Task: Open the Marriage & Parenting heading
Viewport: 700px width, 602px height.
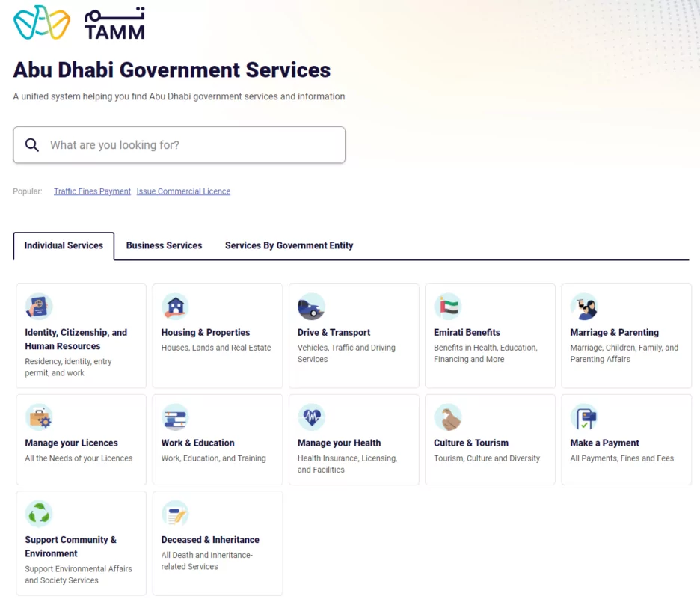Action: [x=614, y=333]
